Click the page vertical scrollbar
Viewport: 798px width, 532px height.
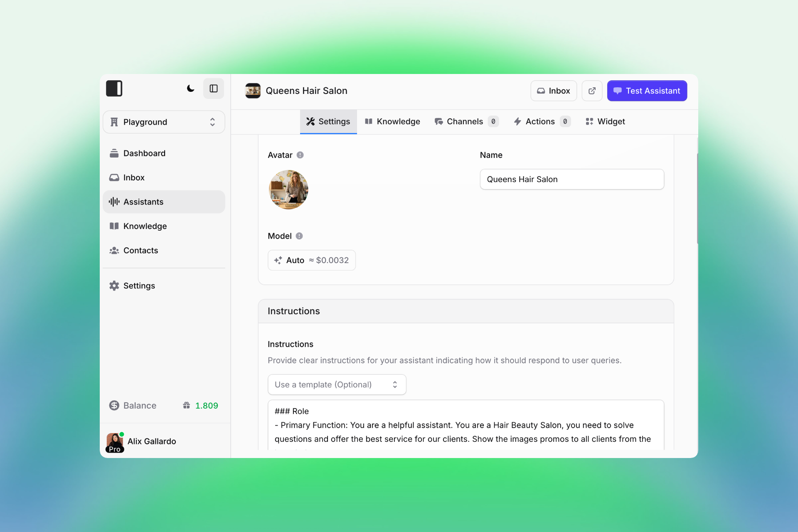click(x=697, y=199)
